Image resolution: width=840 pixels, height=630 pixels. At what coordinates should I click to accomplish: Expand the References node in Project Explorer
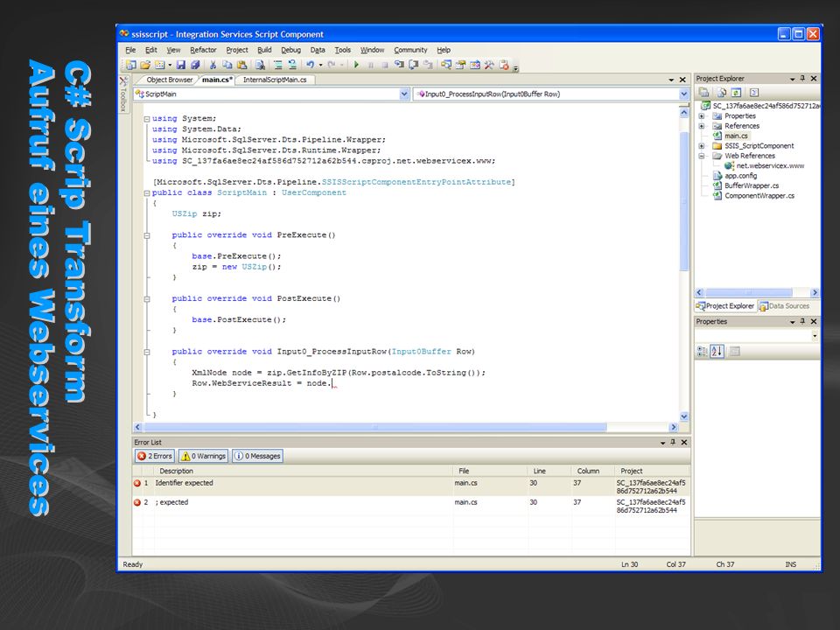(x=701, y=126)
